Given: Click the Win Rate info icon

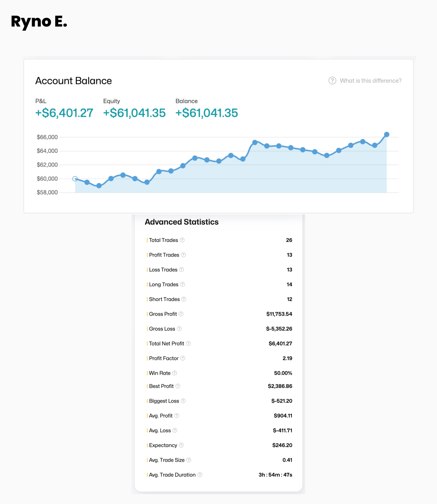Looking at the screenshot, I should pyautogui.click(x=175, y=373).
